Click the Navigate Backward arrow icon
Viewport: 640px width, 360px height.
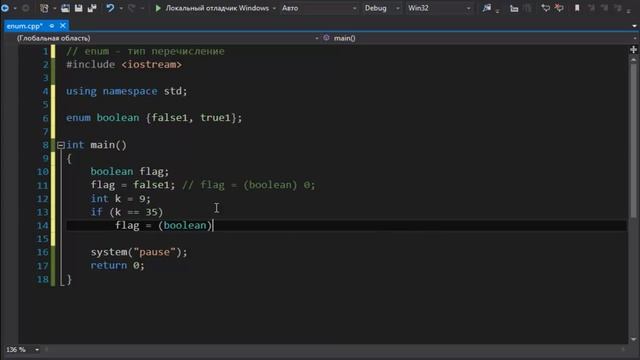pos(5,8)
